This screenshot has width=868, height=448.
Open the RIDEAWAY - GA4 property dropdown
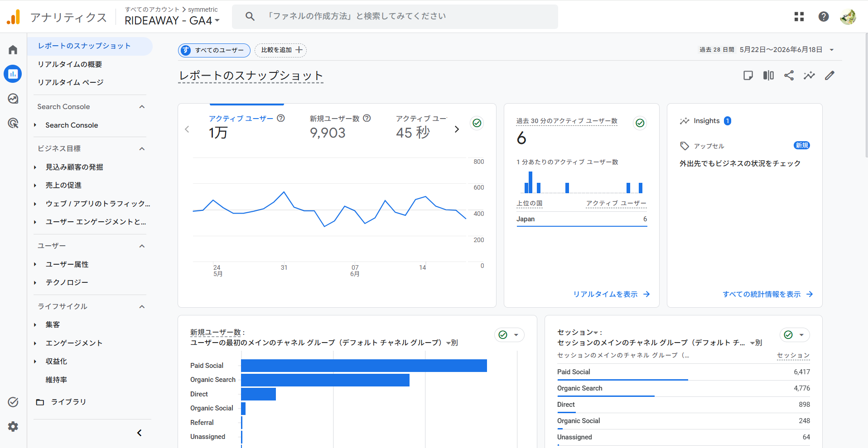pos(172,20)
